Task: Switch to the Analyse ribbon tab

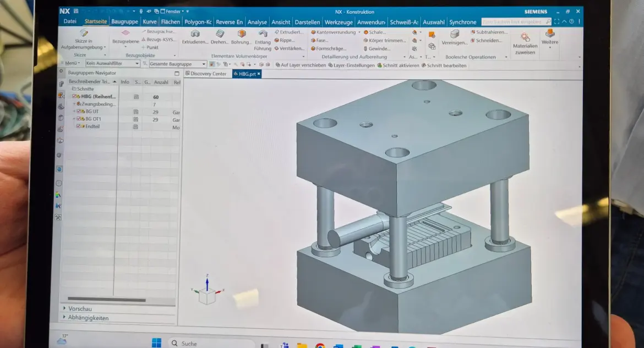Action: point(257,22)
